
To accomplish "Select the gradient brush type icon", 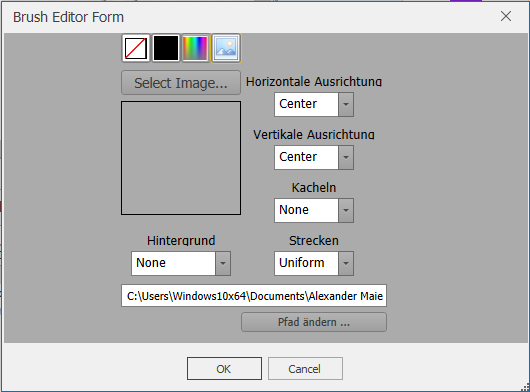I will click(195, 48).
